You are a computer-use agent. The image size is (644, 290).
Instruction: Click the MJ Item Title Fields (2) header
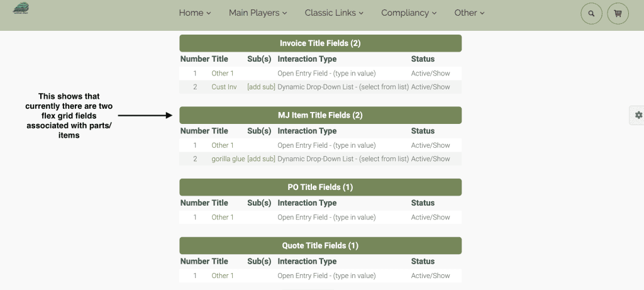[x=320, y=115]
